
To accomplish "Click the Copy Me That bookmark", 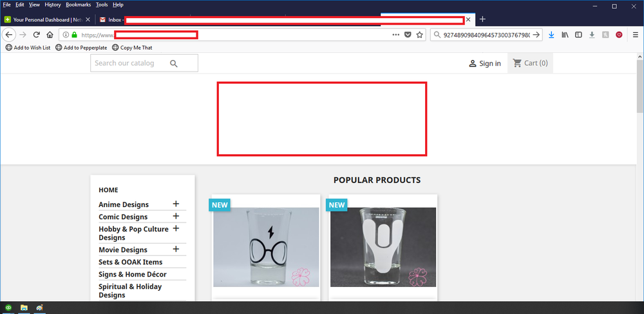I will click(x=132, y=48).
